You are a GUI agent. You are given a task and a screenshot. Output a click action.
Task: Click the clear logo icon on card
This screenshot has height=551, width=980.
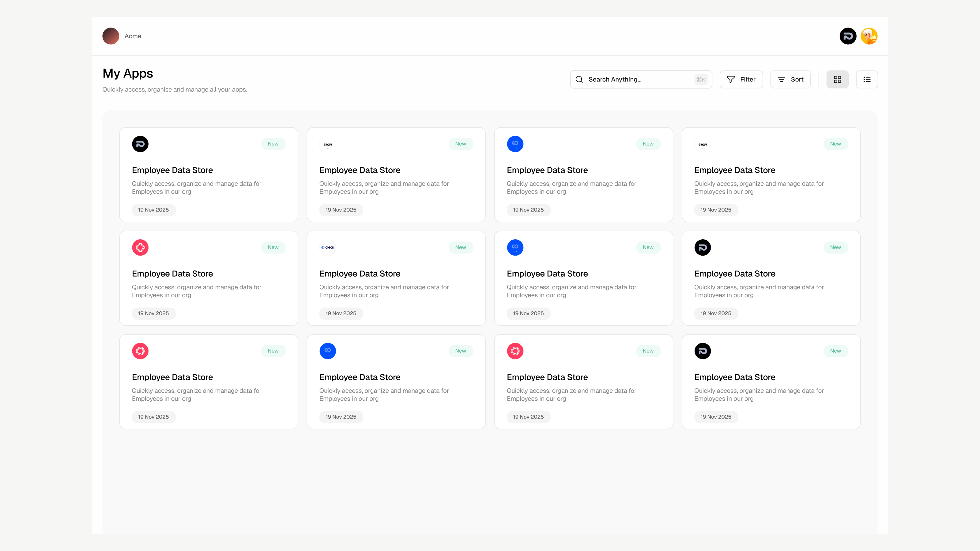pyautogui.click(x=328, y=248)
